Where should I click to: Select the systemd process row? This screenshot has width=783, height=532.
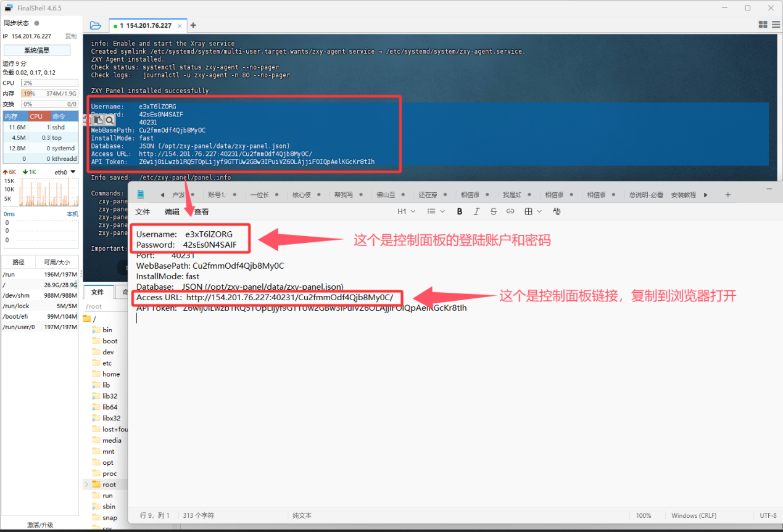tap(40, 148)
